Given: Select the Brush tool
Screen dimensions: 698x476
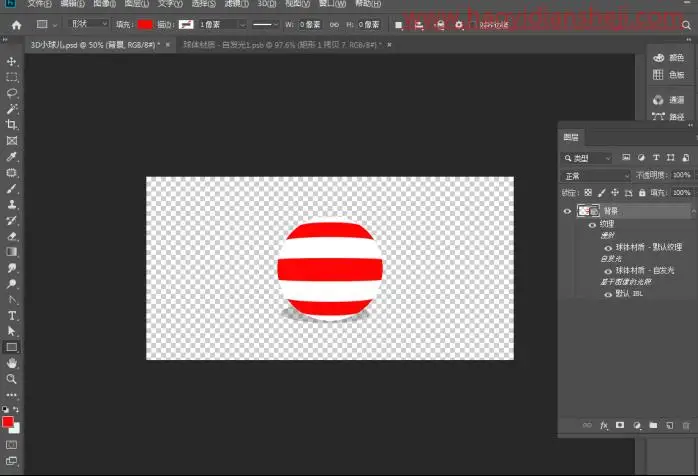Looking at the screenshot, I should click(x=12, y=189).
